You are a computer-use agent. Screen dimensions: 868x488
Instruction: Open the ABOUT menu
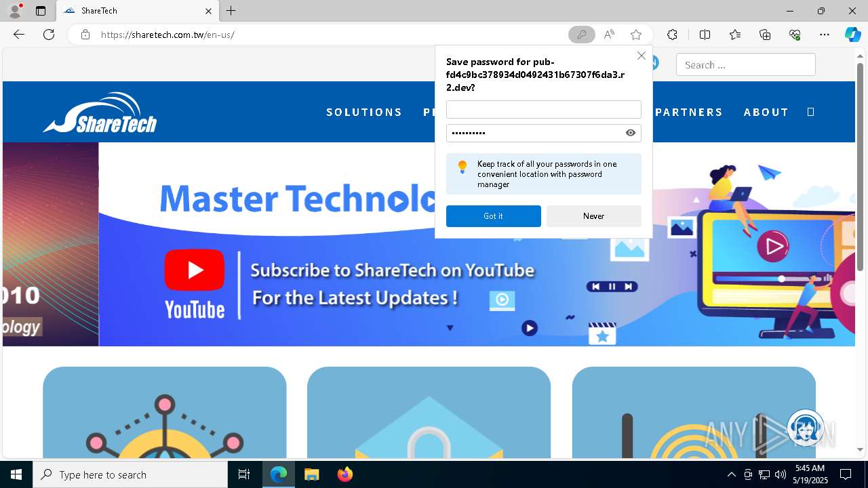[766, 112]
